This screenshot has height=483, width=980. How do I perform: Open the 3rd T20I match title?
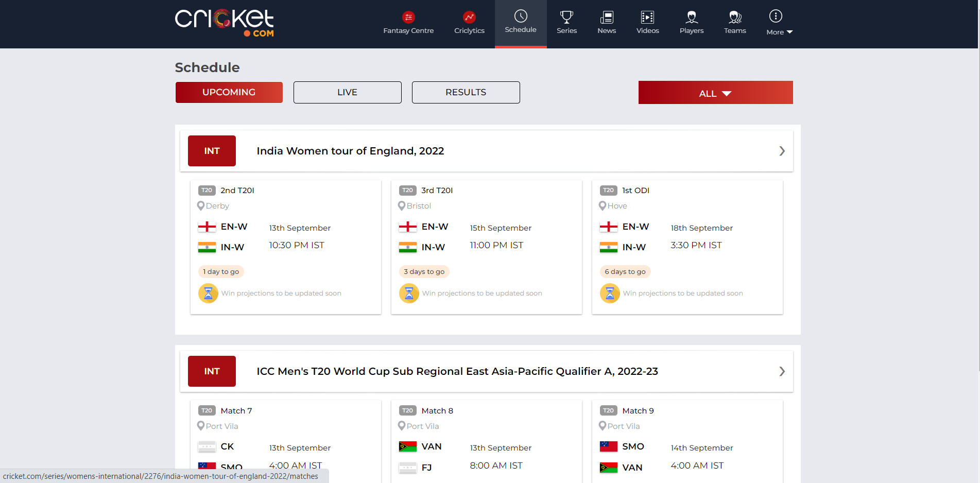[x=437, y=191]
